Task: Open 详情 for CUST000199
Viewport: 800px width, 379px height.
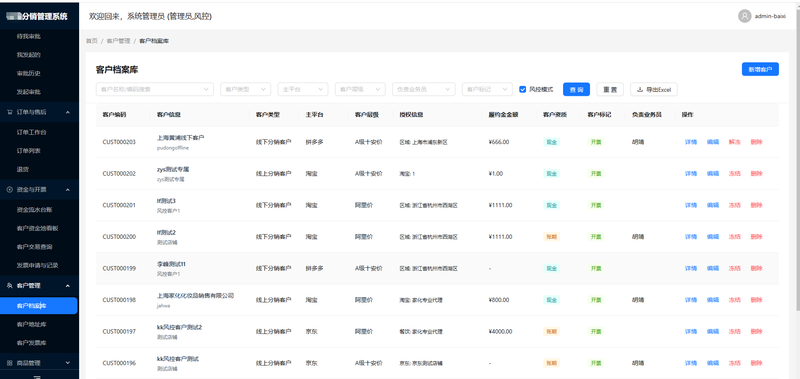Action: 691,268
